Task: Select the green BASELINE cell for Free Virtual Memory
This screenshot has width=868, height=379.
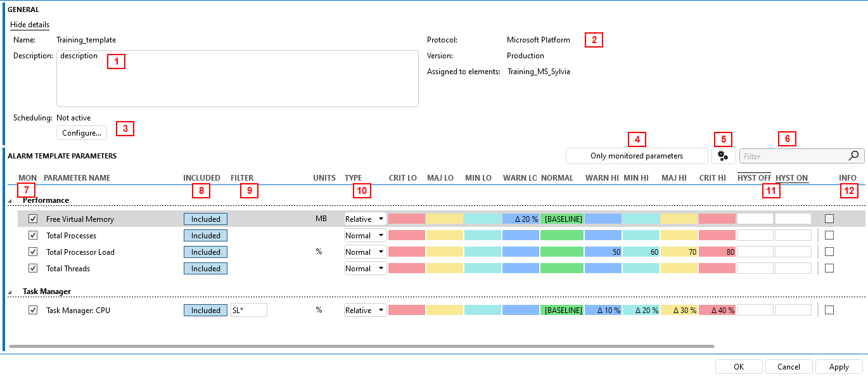Action: (562, 218)
